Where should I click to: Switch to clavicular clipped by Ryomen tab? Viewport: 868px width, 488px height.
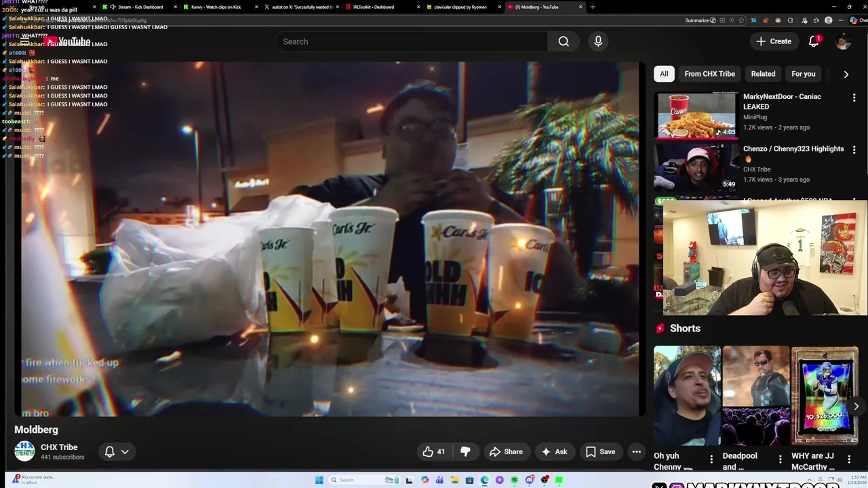(463, 7)
